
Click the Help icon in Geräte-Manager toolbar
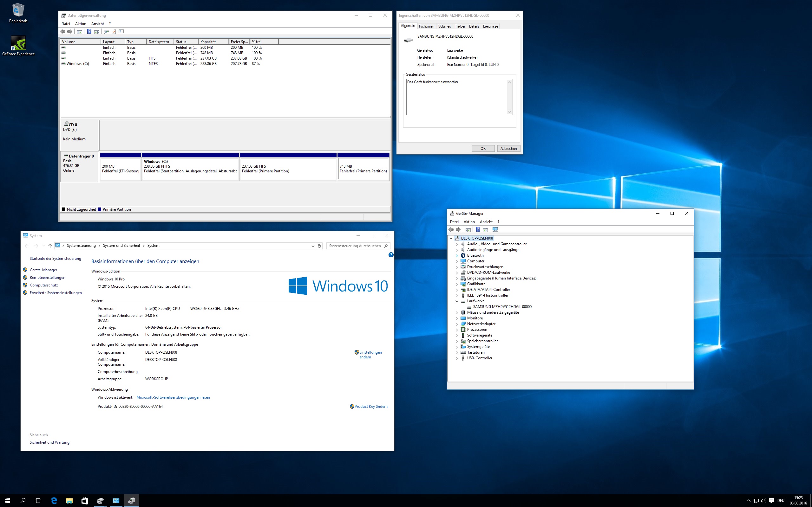click(478, 230)
